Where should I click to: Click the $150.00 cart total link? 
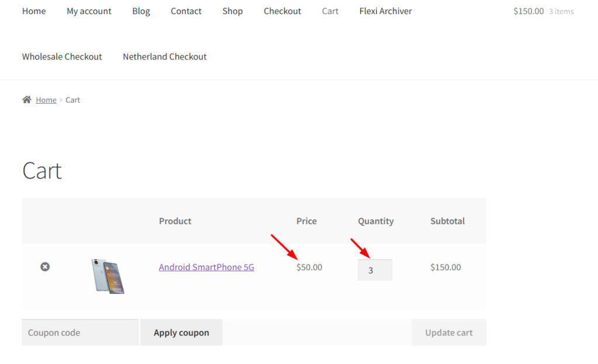529,11
